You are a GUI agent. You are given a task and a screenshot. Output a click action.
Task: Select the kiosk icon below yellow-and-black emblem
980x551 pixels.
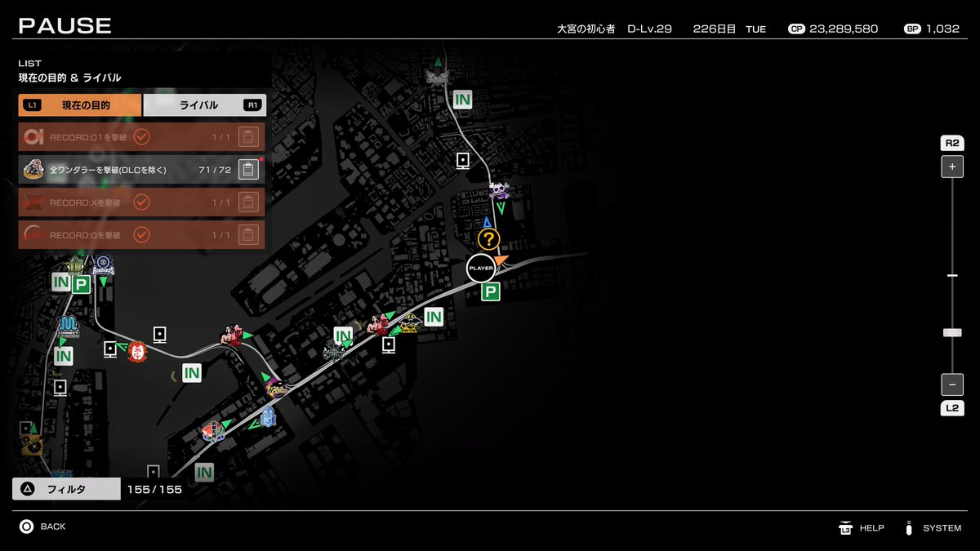(x=389, y=344)
